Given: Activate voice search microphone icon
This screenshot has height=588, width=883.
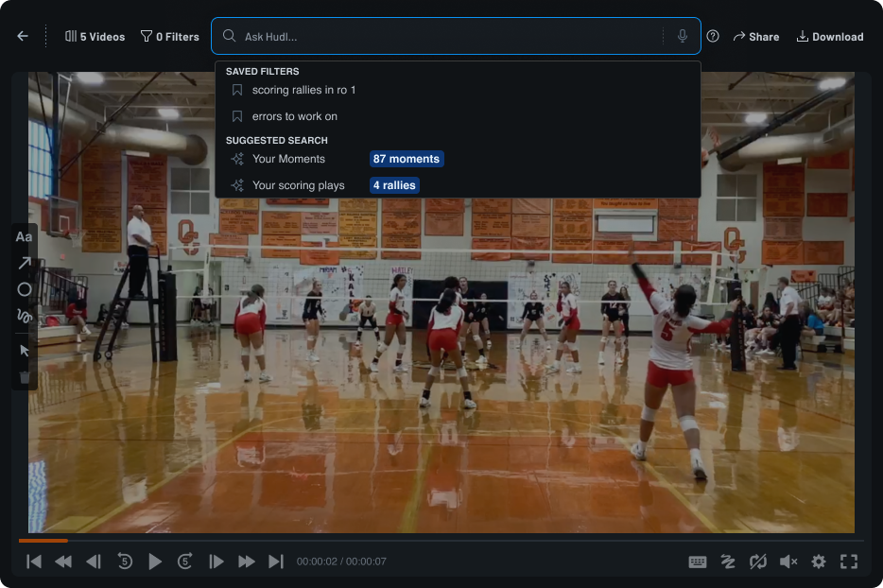Looking at the screenshot, I should [x=682, y=36].
